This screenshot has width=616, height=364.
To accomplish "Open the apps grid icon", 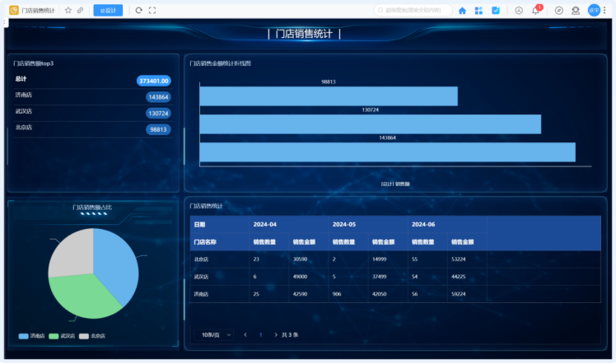I will [x=478, y=11].
